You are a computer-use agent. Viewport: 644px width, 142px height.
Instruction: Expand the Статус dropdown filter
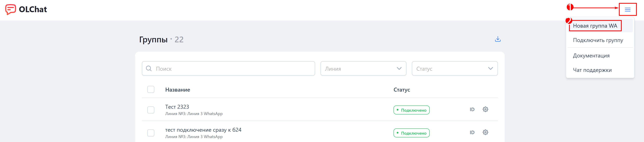(x=455, y=68)
